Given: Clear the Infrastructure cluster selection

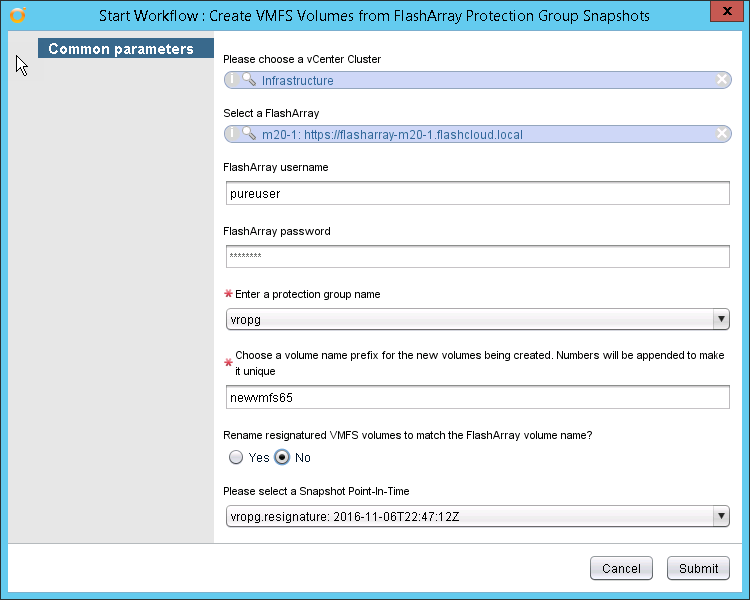Looking at the screenshot, I should tap(722, 79).
